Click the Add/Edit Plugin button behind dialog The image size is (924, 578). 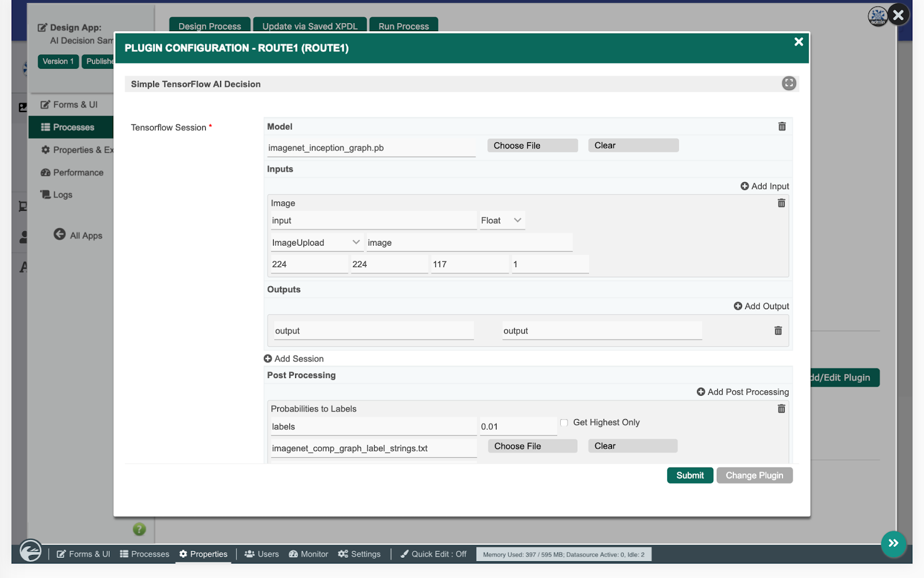[x=845, y=377]
